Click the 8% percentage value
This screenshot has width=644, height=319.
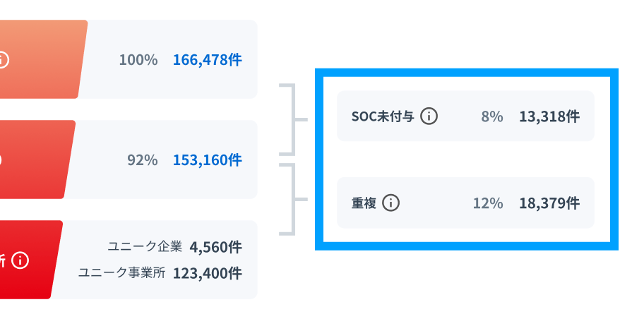coord(492,116)
